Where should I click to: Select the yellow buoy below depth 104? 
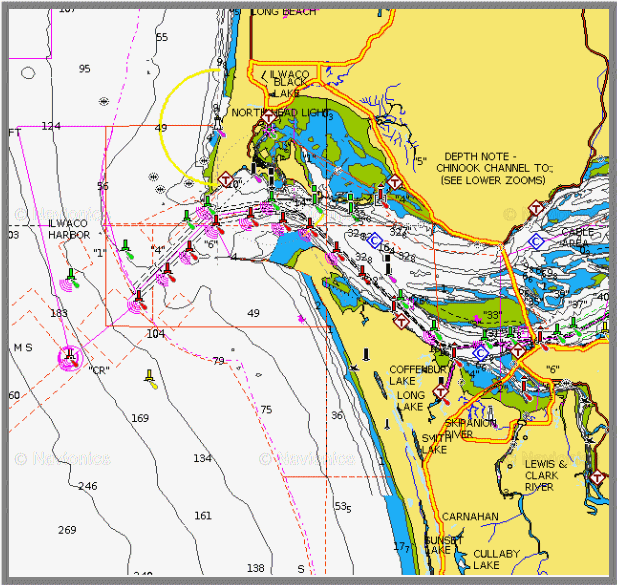[x=150, y=378]
